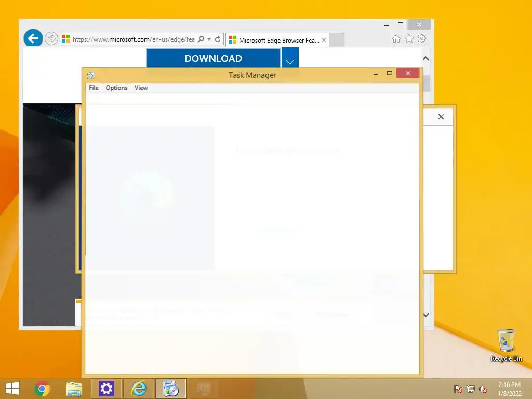
Task: Click the installer disc icon on taskbar
Action: (170, 389)
